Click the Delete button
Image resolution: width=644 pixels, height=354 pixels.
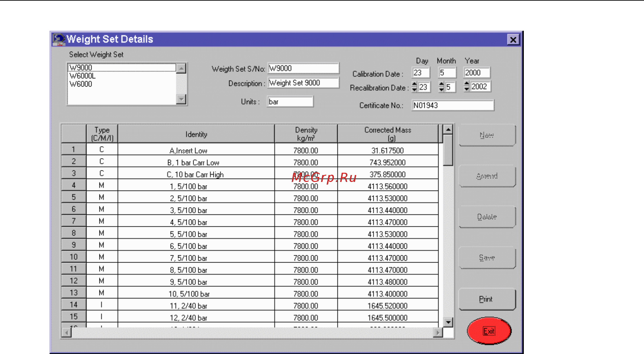point(487,217)
